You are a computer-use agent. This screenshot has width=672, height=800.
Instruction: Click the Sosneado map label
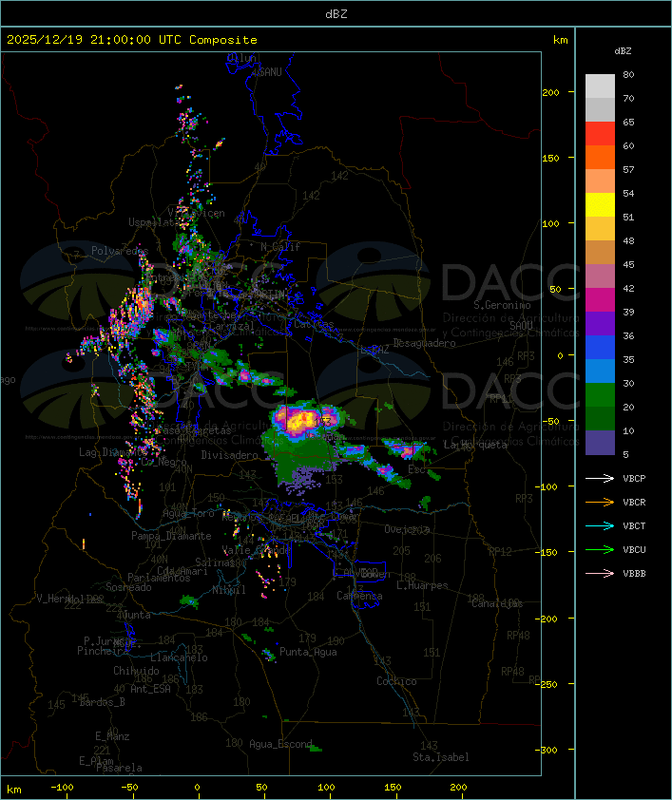coord(128,587)
